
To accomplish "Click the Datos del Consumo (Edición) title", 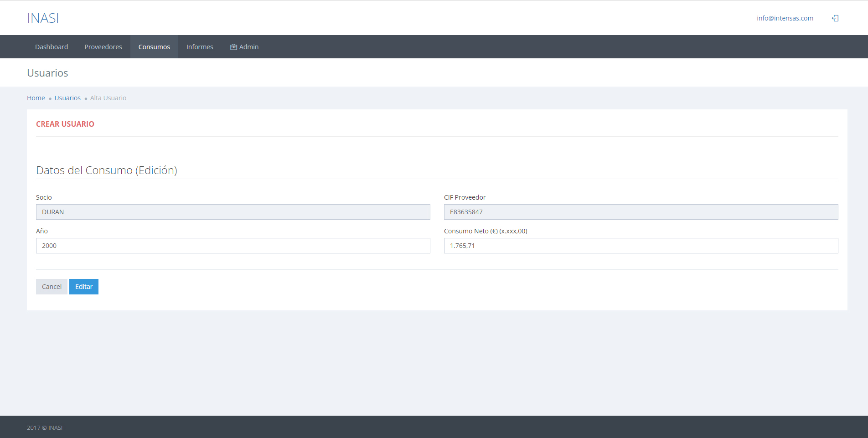I will point(107,170).
